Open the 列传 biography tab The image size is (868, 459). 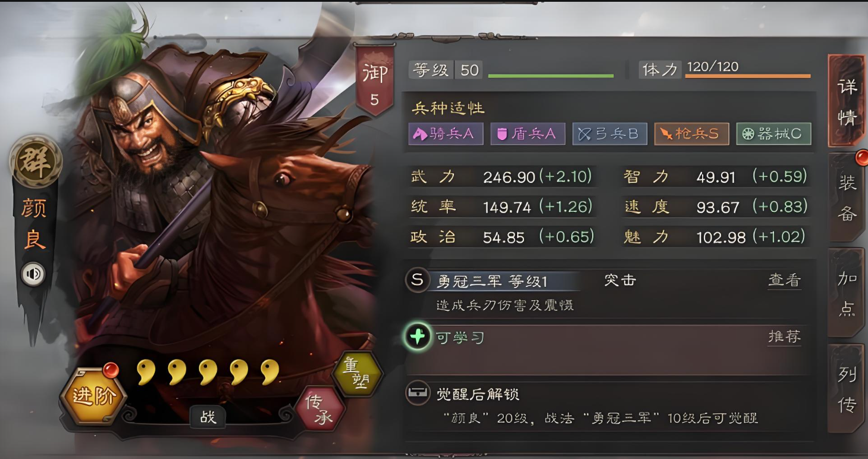847,388
